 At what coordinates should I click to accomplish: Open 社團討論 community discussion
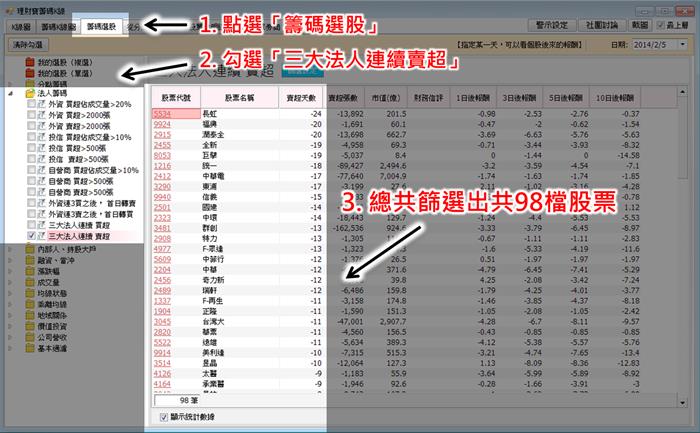[x=602, y=25]
